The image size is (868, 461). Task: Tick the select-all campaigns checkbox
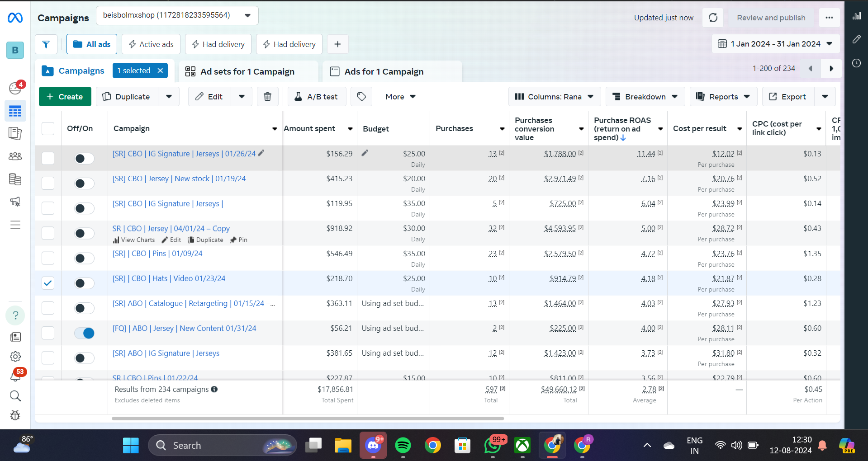tap(48, 129)
